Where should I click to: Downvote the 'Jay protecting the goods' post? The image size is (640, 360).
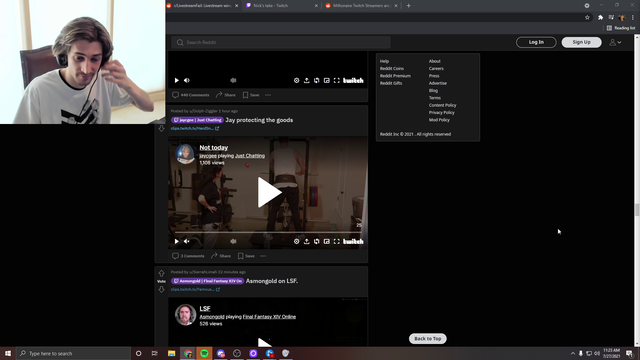click(161, 129)
